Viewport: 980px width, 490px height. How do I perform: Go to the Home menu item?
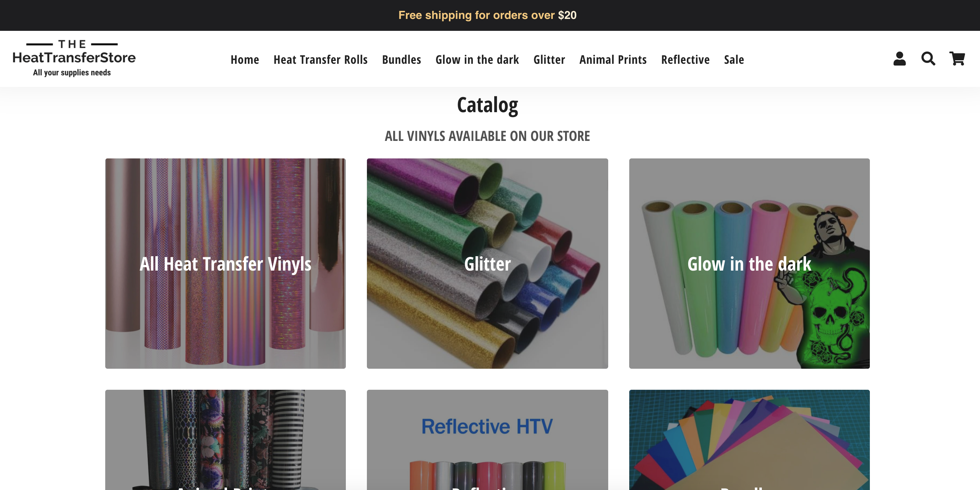(244, 60)
